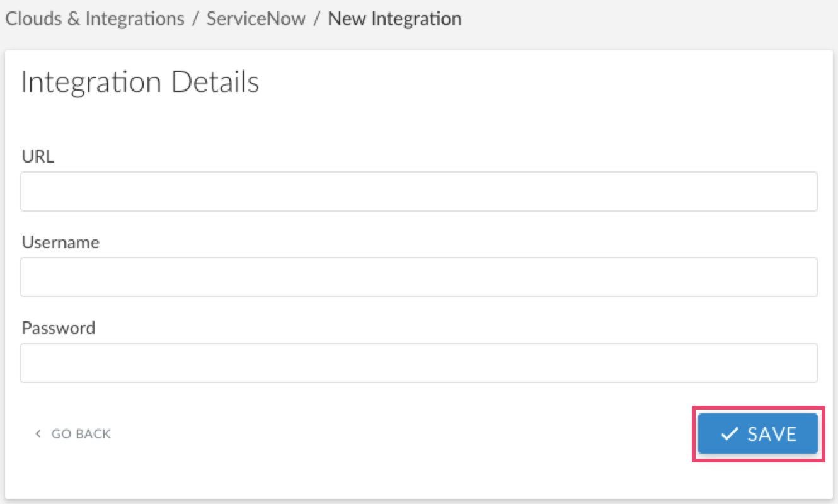Click the left chevron beside Go Back
The width and height of the screenshot is (838, 504).
pyautogui.click(x=38, y=433)
